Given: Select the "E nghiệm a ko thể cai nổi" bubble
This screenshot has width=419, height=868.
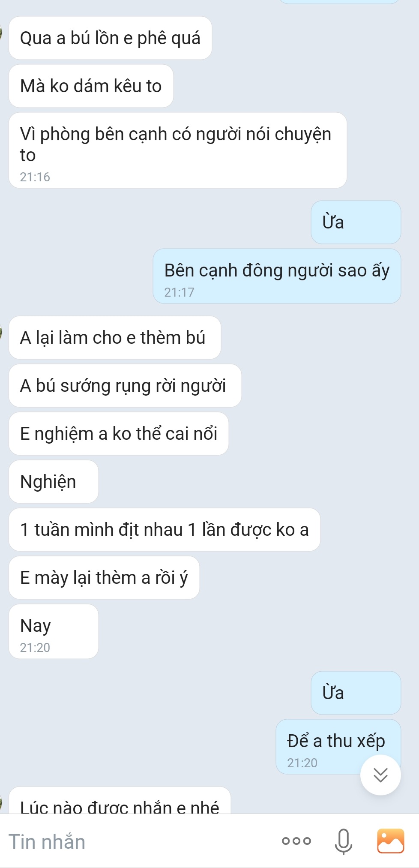Looking at the screenshot, I should 119,434.
